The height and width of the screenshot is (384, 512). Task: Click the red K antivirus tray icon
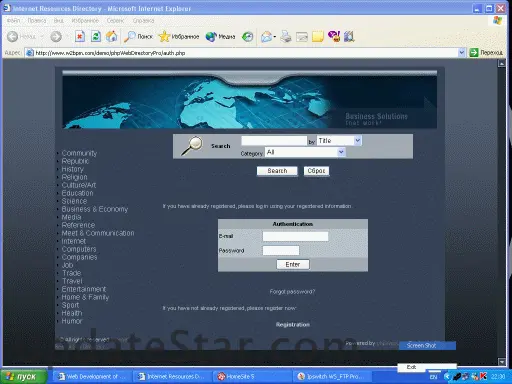[x=483, y=376]
